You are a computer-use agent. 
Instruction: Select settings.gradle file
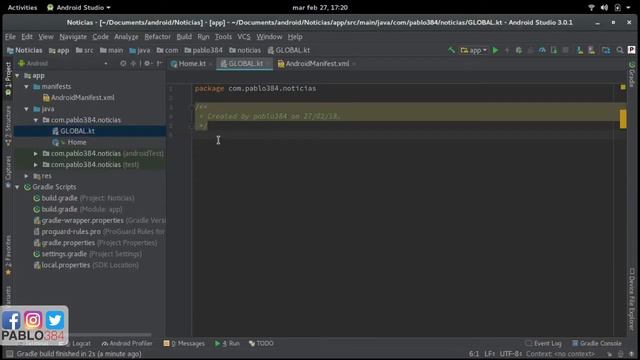[x=88, y=254]
